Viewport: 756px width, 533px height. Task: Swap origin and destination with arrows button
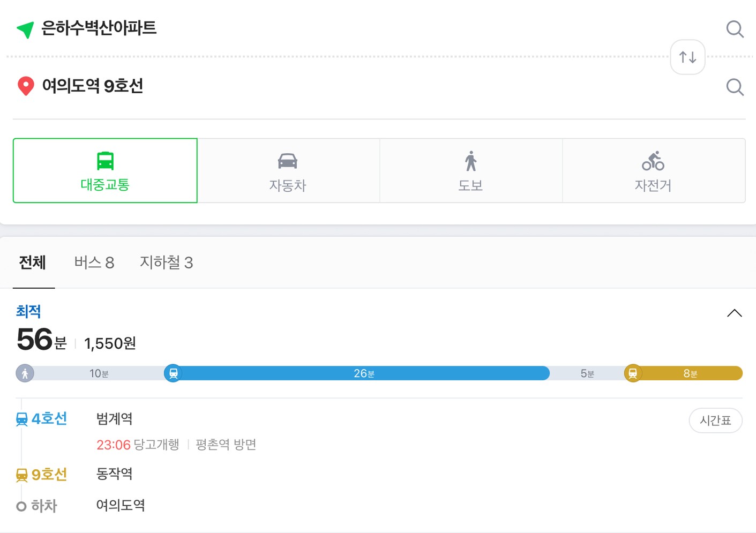[x=687, y=57]
